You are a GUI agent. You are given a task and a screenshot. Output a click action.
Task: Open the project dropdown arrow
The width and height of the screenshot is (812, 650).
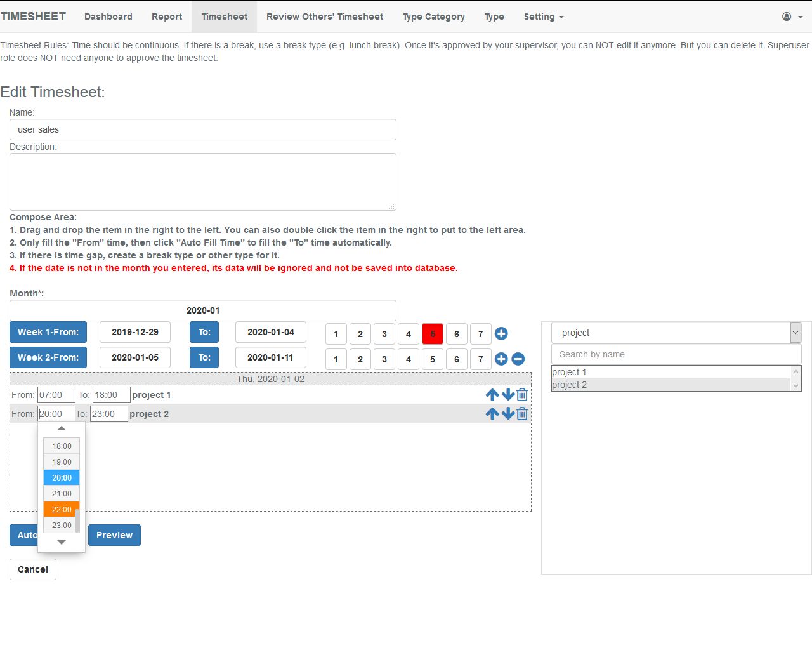pyautogui.click(x=796, y=332)
